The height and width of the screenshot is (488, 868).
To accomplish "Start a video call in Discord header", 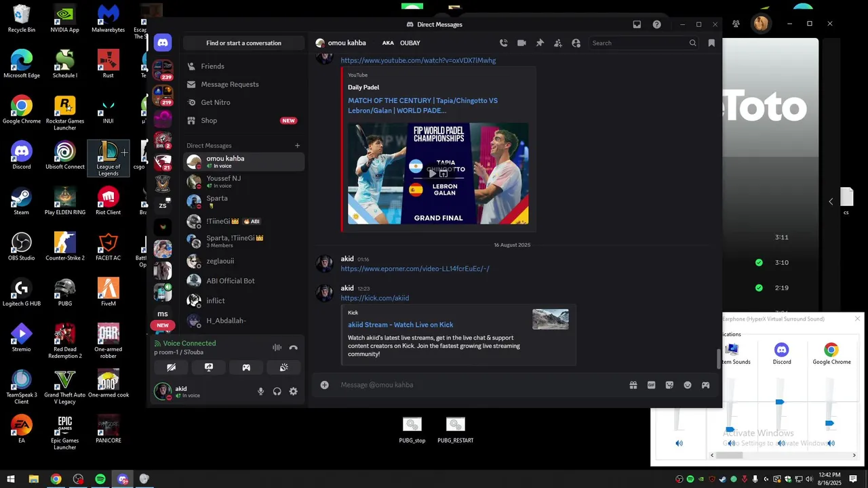I will pyautogui.click(x=521, y=43).
